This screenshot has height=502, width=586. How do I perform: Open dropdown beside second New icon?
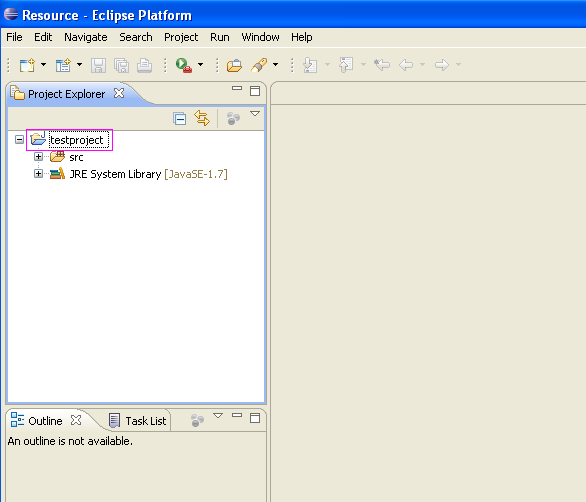[80, 65]
